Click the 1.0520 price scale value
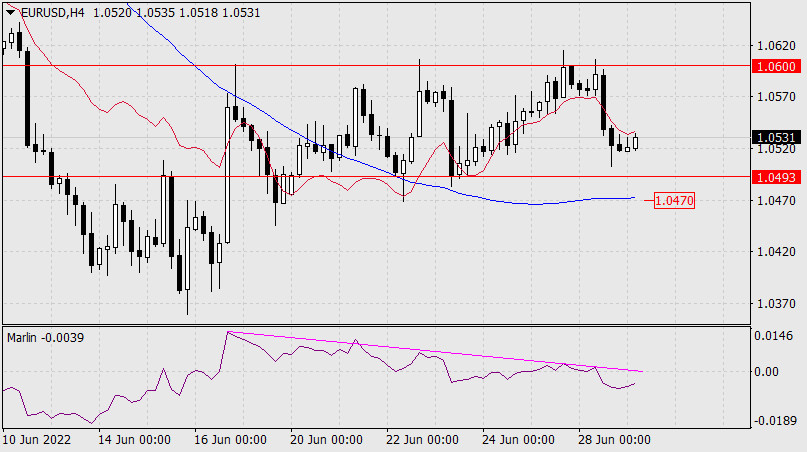 pyautogui.click(x=776, y=150)
